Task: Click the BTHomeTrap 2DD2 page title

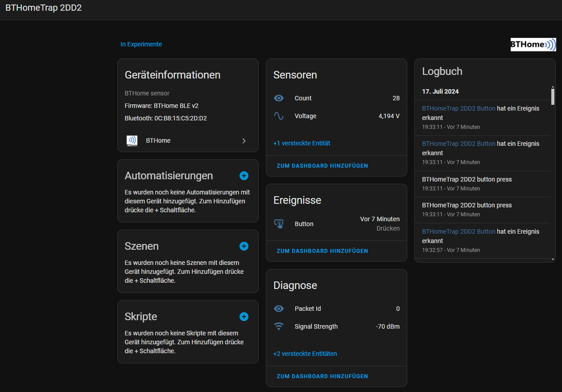Action: pyautogui.click(x=44, y=8)
